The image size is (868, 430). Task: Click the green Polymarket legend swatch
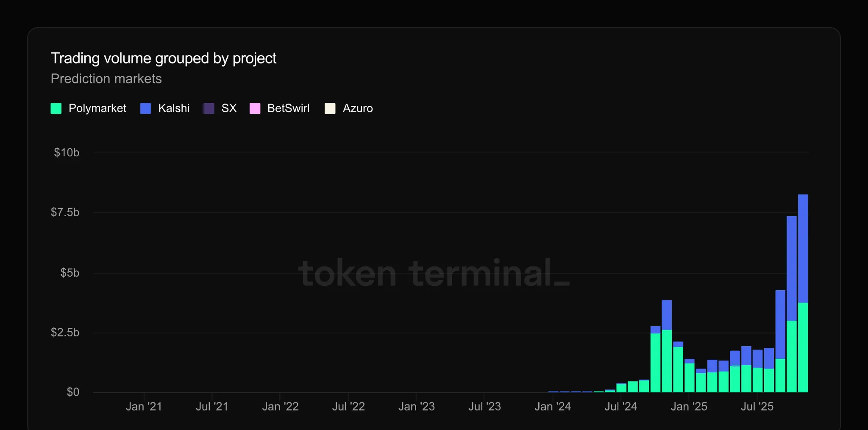pos(56,108)
